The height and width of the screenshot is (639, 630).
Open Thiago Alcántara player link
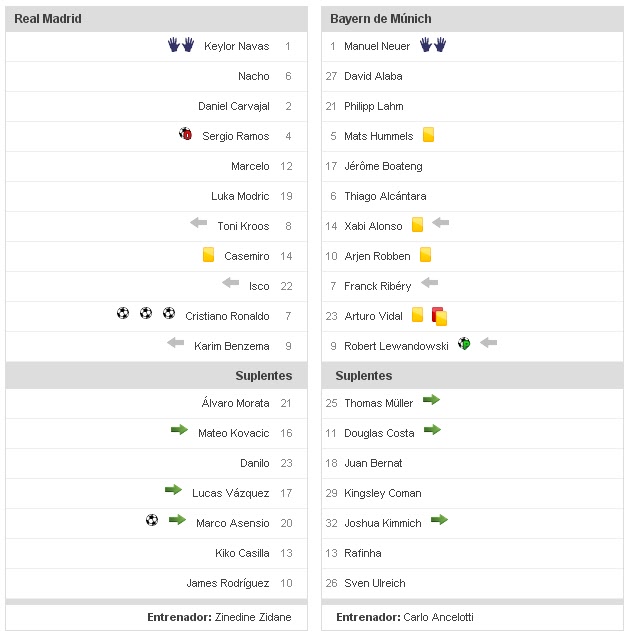(385, 196)
